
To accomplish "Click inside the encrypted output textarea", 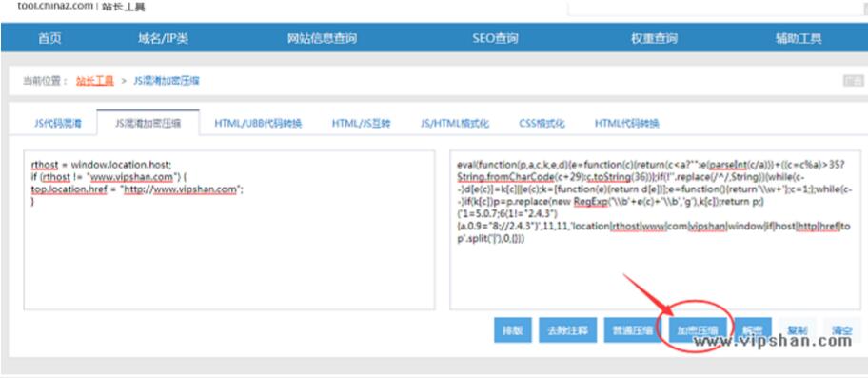I will point(656,229).
